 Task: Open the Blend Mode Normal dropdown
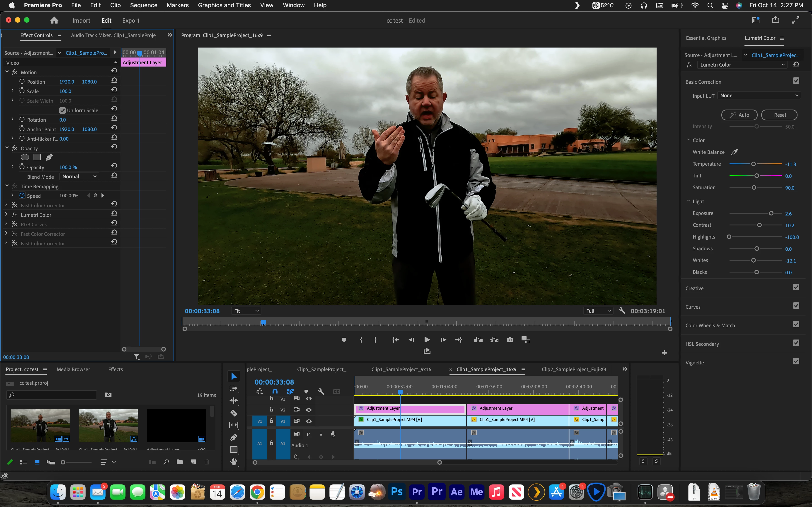(79, 177)
